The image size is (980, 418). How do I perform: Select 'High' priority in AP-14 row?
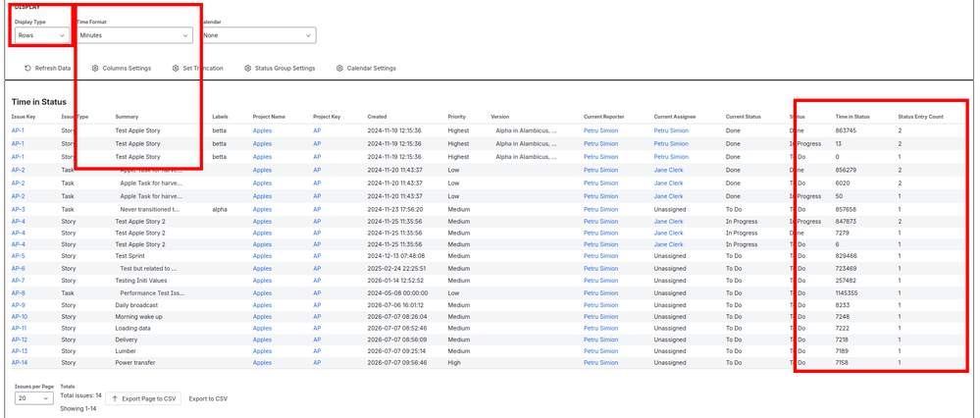click(454, 362)
